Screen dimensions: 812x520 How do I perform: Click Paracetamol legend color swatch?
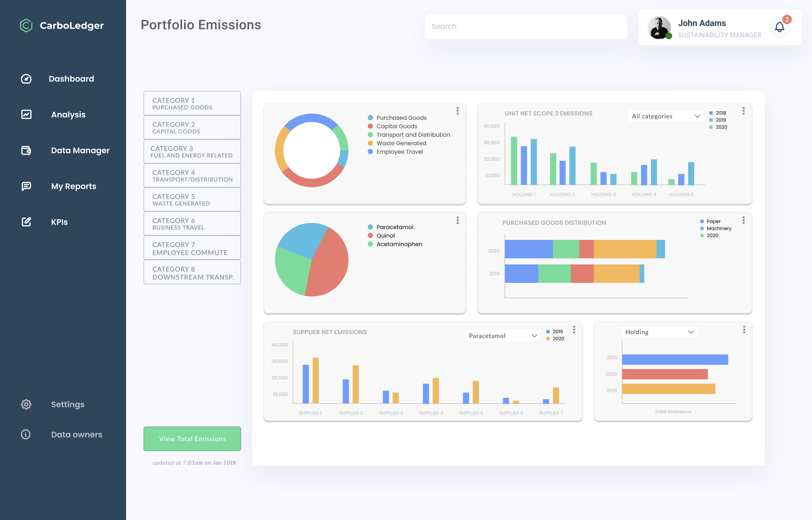(369, 227)
